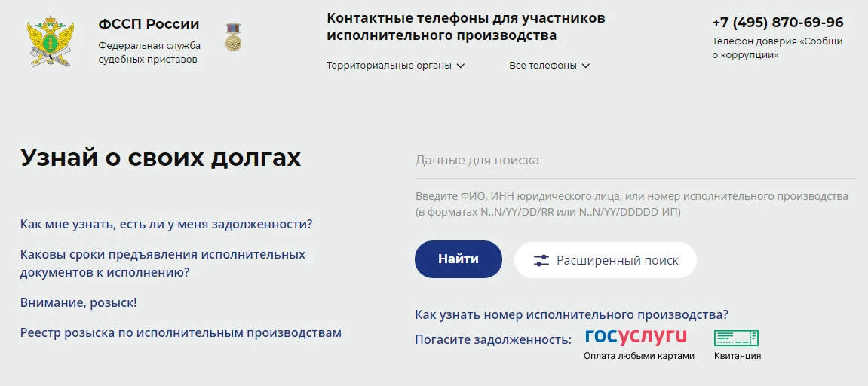Viewport: 868px width, 386px height.
Task: Click the blue Найти search button
Action: pyautogui.click(x=459, y=259)
